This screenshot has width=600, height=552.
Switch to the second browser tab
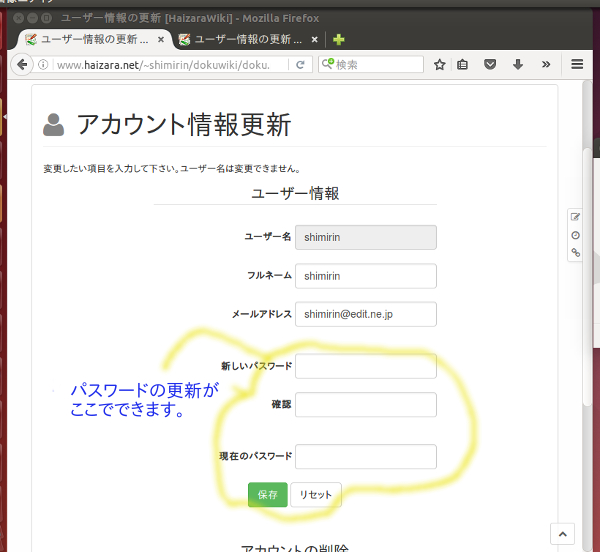tap(245, 40)
